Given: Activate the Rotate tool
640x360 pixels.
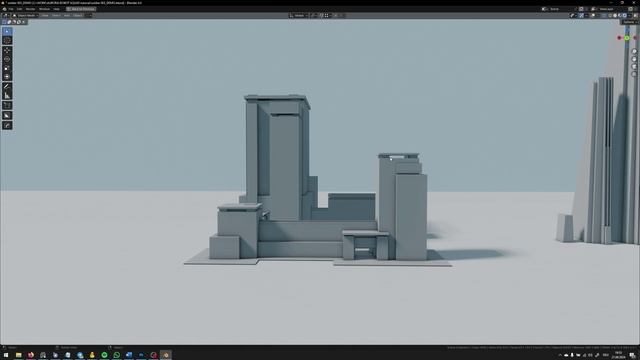Looking at the screenshot, I should point(7,59).
